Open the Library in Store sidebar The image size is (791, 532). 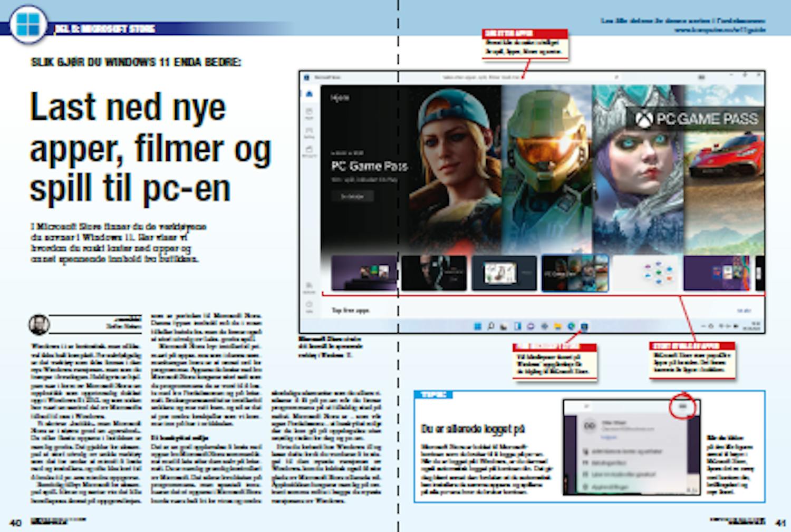[x=310, y=288]
